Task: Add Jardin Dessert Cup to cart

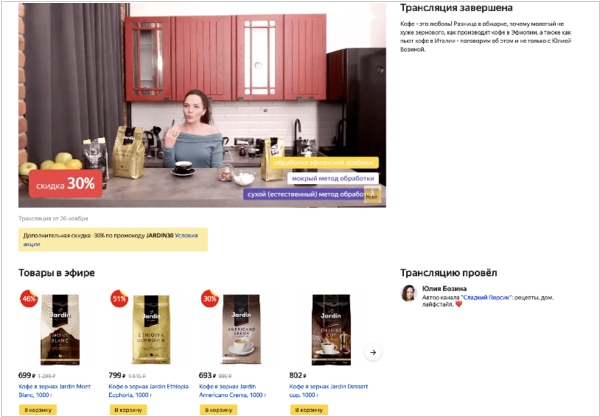Action: point(309,410)
